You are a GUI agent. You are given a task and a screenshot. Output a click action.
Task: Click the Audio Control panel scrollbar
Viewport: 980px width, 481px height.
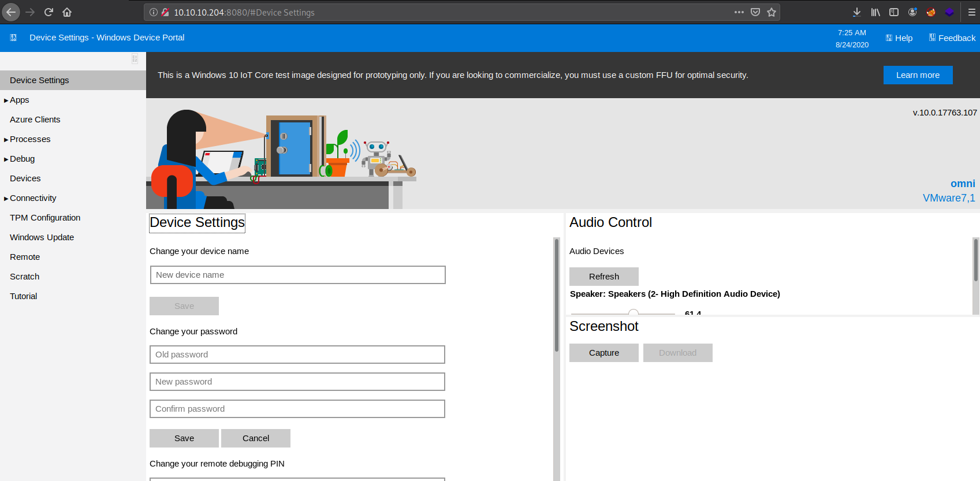point(976,260)
